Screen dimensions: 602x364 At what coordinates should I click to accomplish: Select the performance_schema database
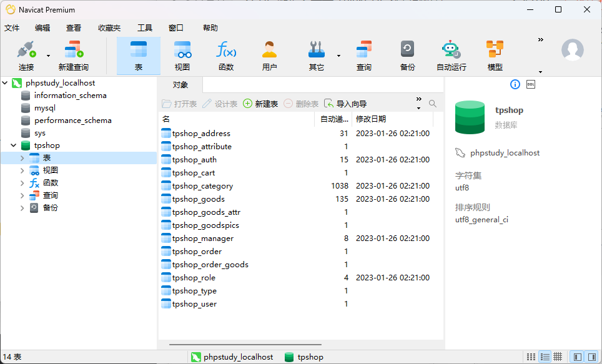[x=72, y=120]
